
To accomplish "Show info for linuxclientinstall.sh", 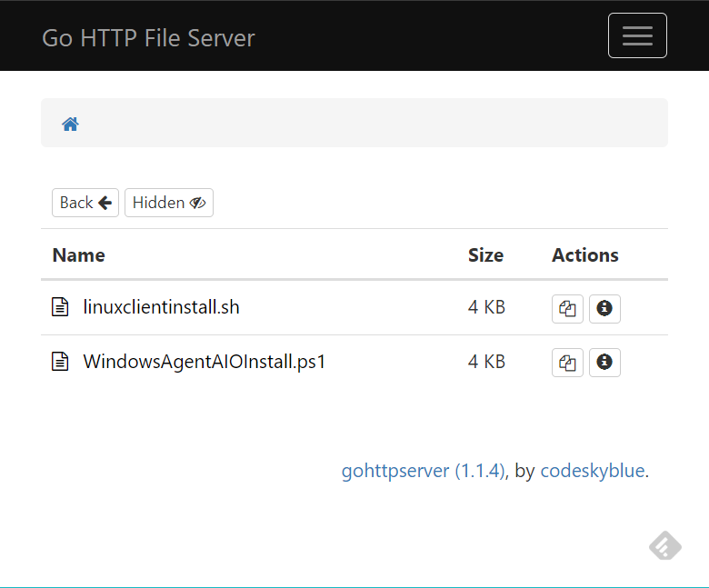I will click(604, 309).
